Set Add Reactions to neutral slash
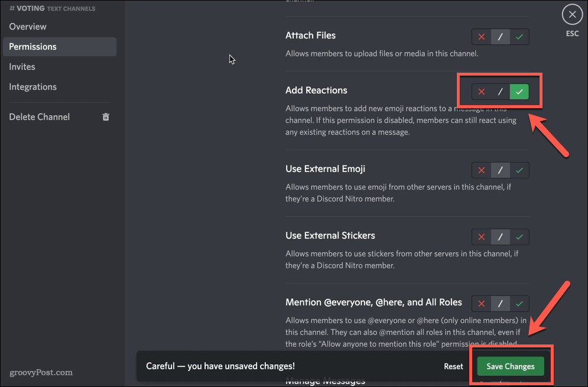 pyautogui.click(x=500, y=92)
